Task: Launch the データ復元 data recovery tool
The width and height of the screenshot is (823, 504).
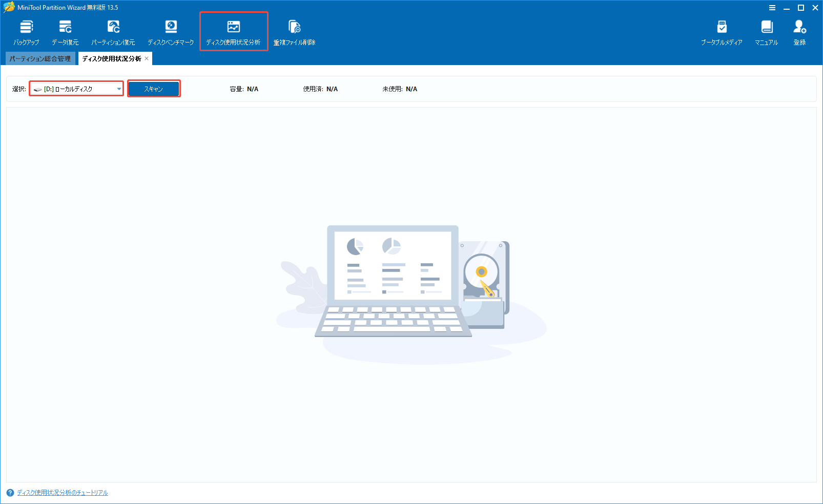Action: coord(65,31)
